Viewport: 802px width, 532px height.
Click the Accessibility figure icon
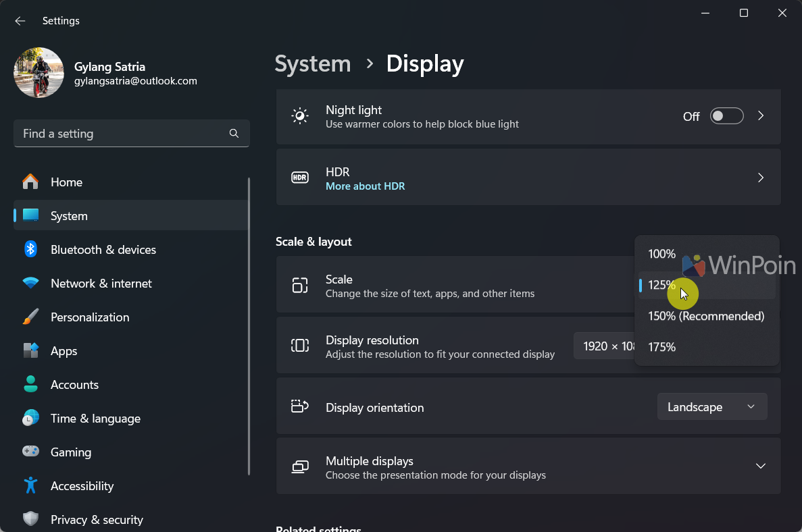tap(30, 486)
